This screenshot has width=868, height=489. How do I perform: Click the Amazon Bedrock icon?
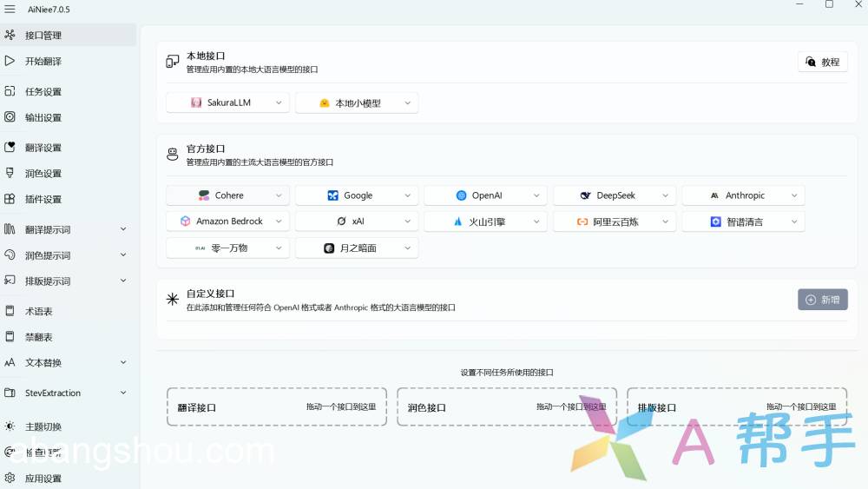coord(185,221)
